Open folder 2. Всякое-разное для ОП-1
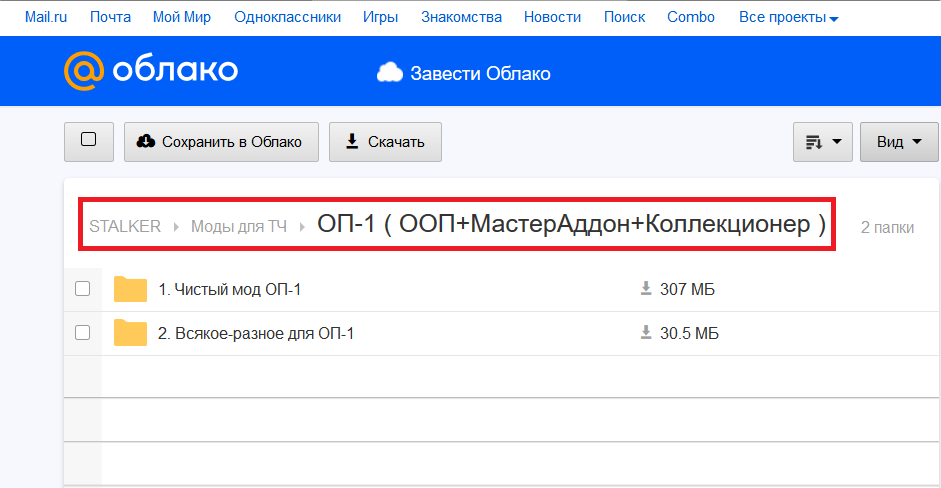 coord(256,333)
